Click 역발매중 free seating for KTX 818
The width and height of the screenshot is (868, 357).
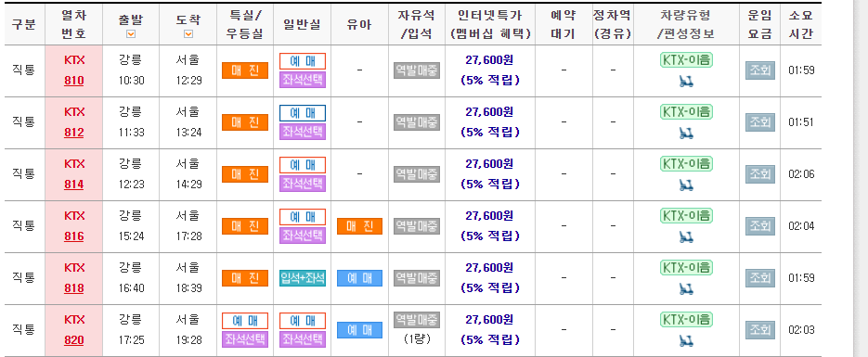click(417, 278)
